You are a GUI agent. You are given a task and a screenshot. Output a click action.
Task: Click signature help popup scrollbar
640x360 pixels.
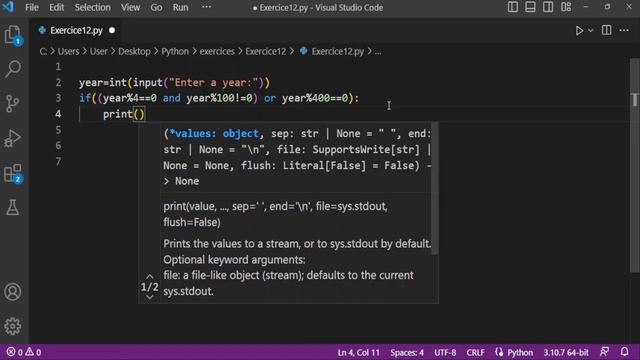coord(435,189)
